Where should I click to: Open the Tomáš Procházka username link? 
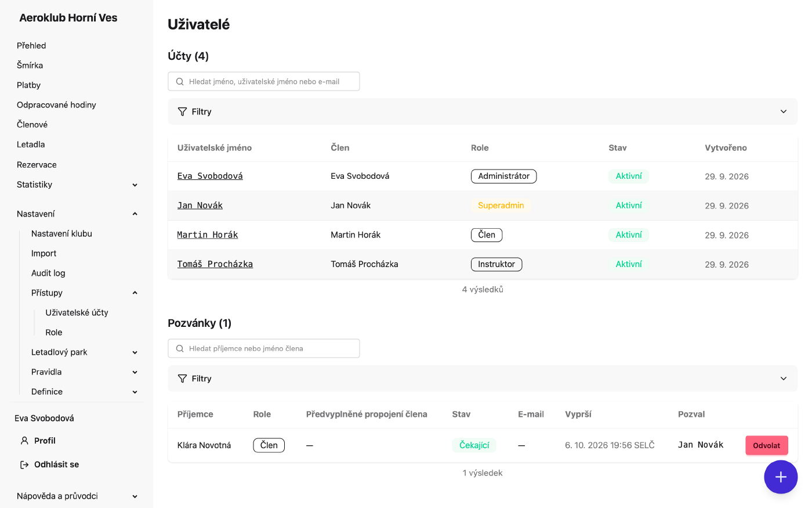click(x=215, y=264)
